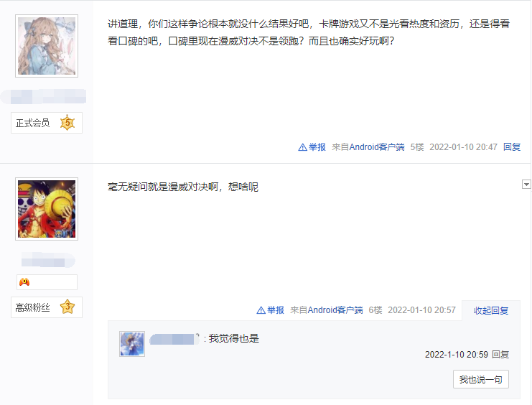Click the level 3 star badge icon
Screen dimensions: 532x405
coord(67,307)
